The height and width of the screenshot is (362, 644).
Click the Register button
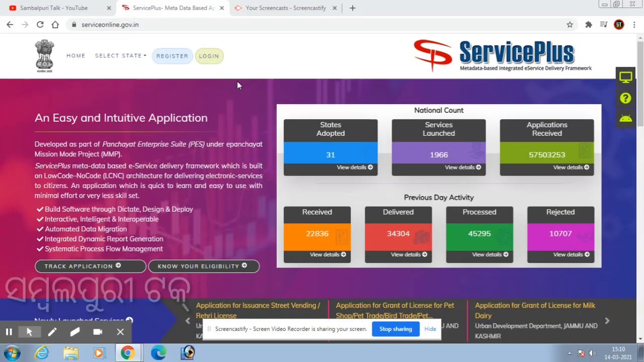coord(172,56)
